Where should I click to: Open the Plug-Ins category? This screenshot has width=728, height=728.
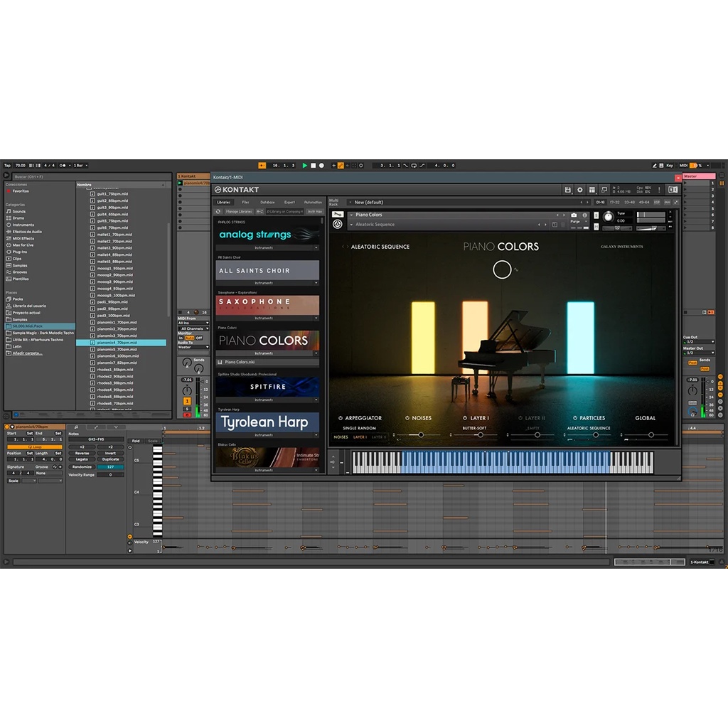point(17,252)
